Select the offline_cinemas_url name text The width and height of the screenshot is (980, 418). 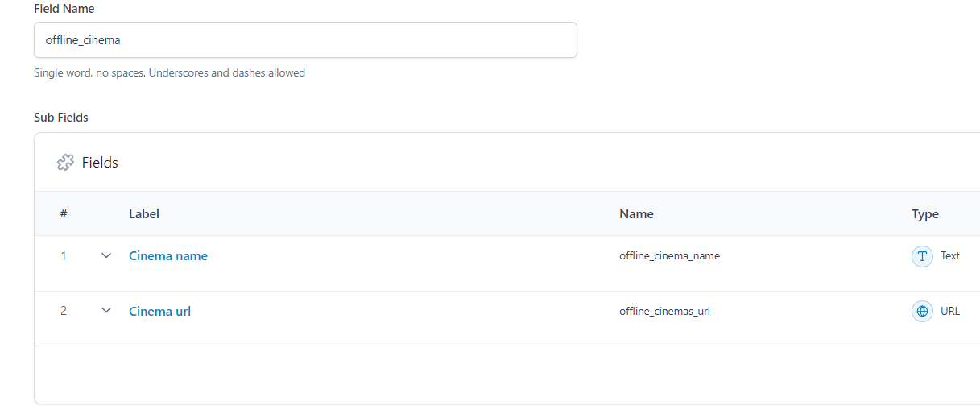664,311
